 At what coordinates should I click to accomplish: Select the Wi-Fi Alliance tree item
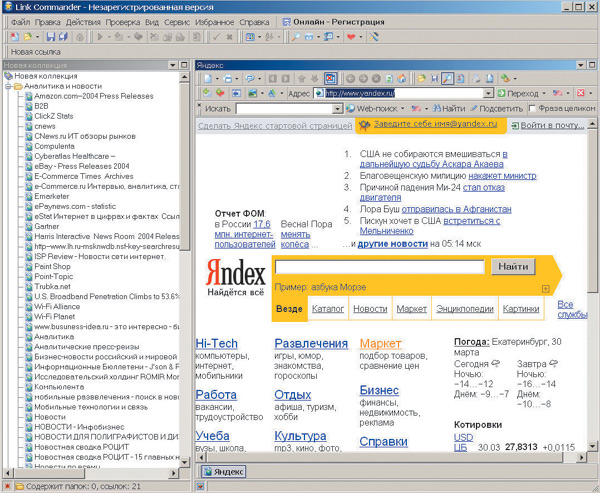57,307
